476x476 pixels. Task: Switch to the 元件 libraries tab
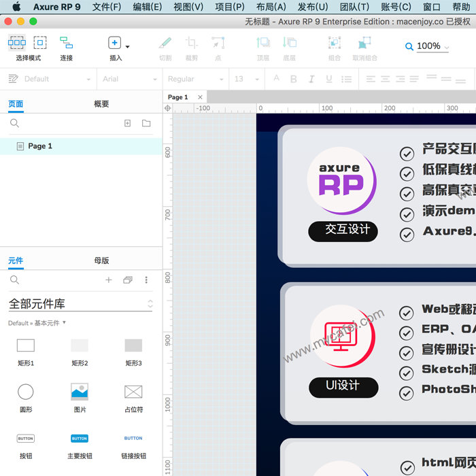pos(16,260)
